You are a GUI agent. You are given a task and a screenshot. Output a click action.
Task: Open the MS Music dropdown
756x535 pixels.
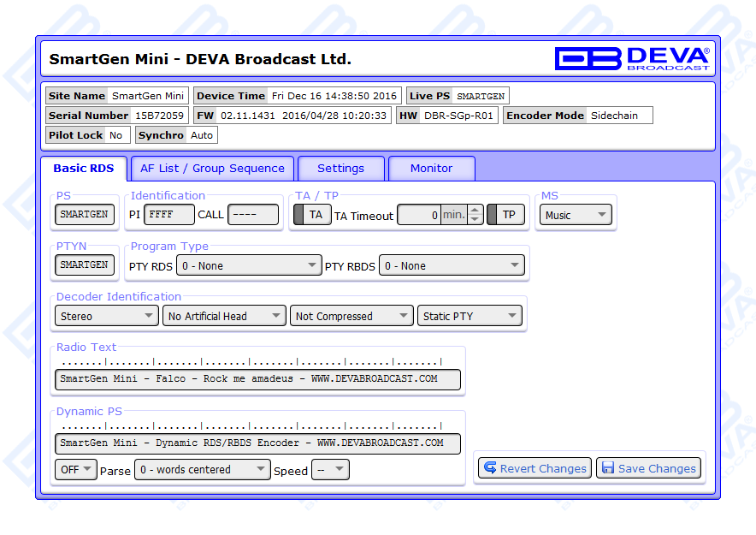click(576, 215)
